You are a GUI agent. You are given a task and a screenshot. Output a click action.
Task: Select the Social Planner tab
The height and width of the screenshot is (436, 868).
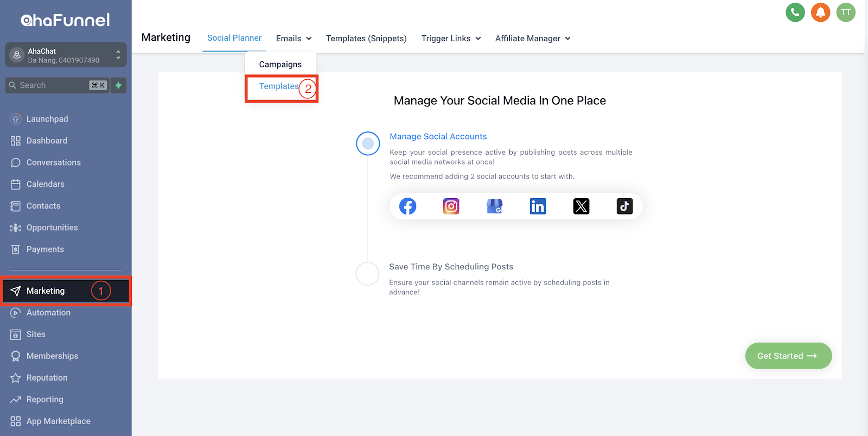coord(234,38)
